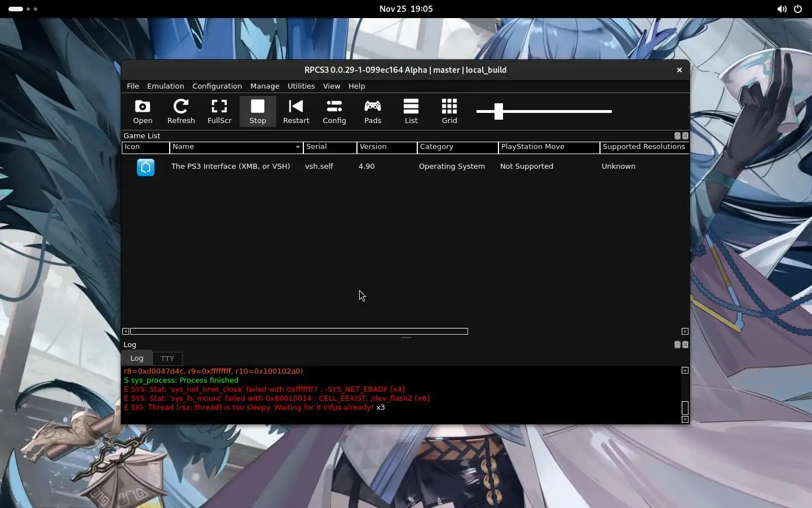Click the log vertical scrollbar handle
Screen dimensions: 812x508
tap(685, 408)
